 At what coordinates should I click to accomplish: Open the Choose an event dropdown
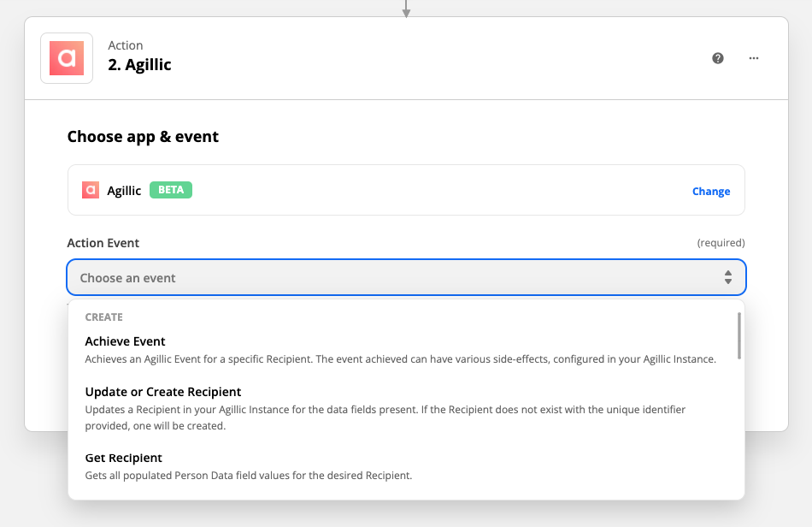[406, 277]
